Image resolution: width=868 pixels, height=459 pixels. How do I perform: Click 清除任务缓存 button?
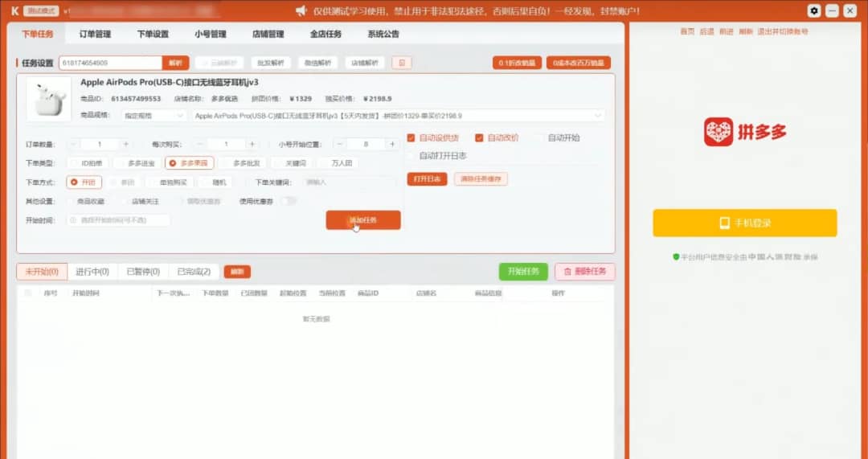[x=481, y=178]
